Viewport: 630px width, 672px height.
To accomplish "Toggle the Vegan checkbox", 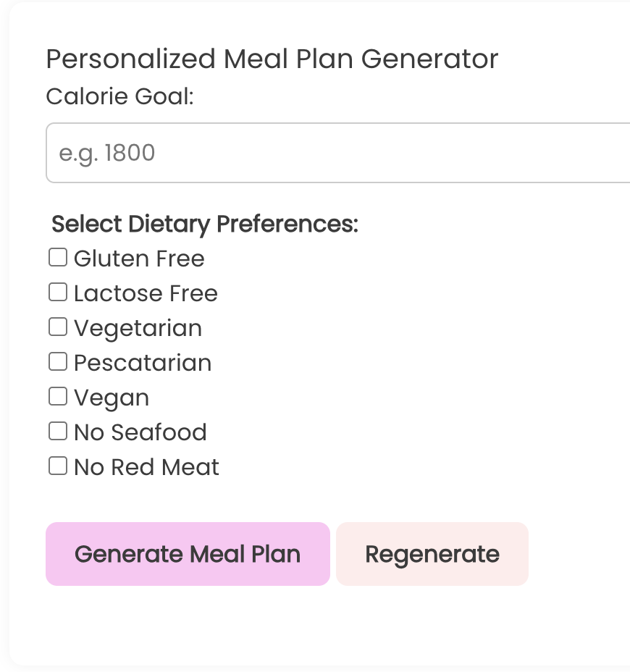I will (58, 396).
